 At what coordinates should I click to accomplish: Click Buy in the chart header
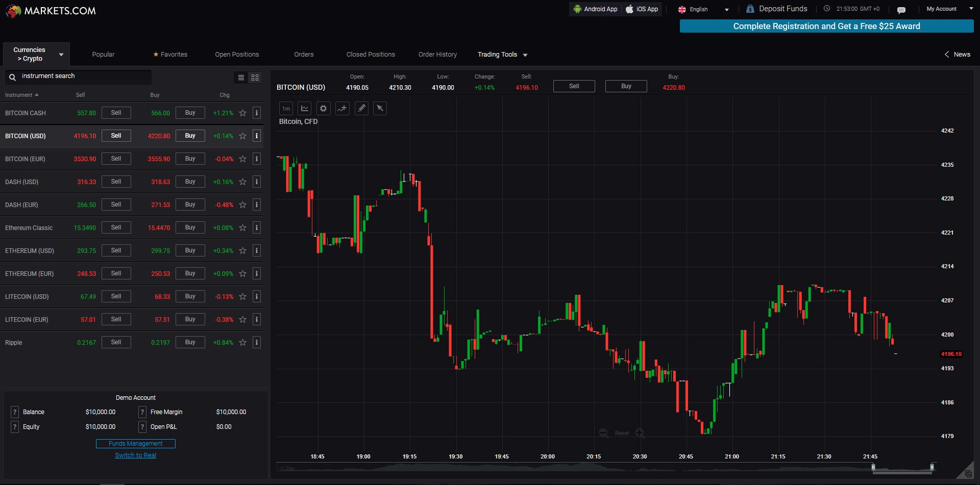(626, 86)
